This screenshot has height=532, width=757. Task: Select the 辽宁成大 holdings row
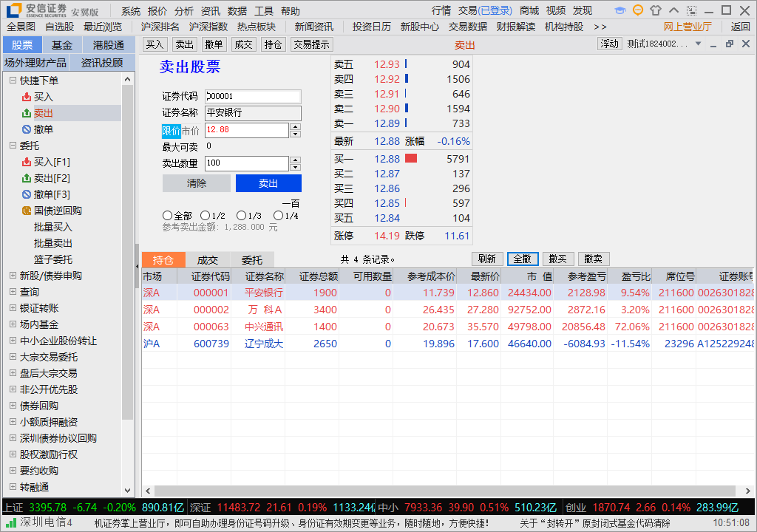click(x=447, y=344)
